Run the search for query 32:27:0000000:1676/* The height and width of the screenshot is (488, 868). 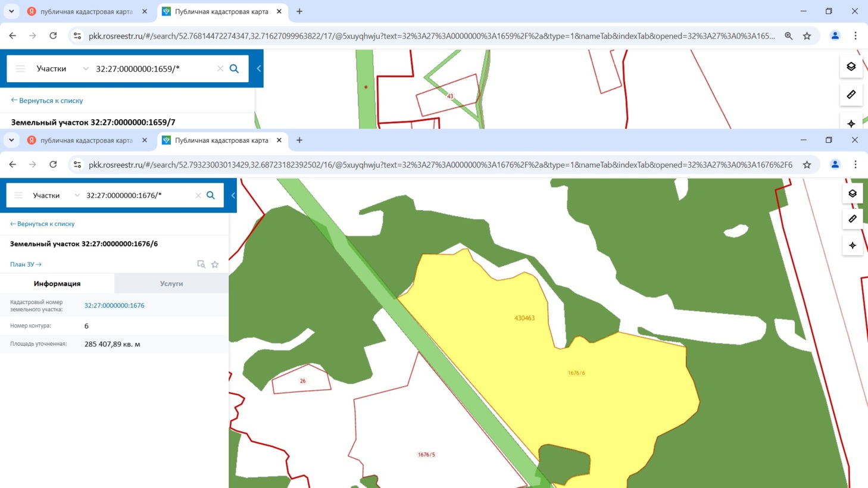(x=211, y=195)
